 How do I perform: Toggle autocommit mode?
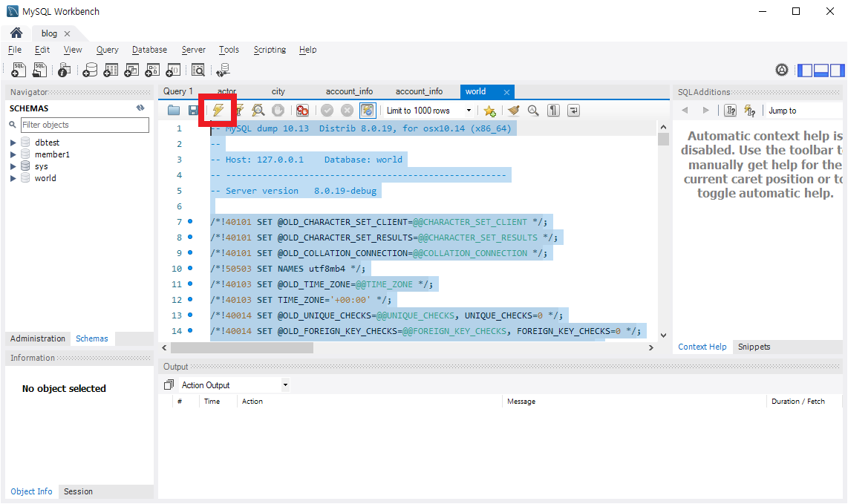tap(368, 111)
